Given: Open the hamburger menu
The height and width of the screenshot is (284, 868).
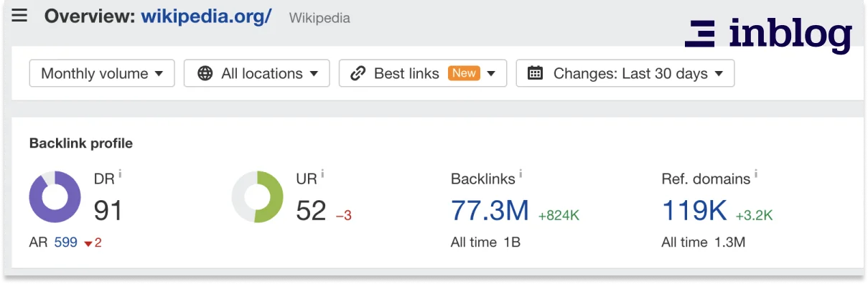Looking at the screenshot, I should pyautogui.click(x=19, y=16).
